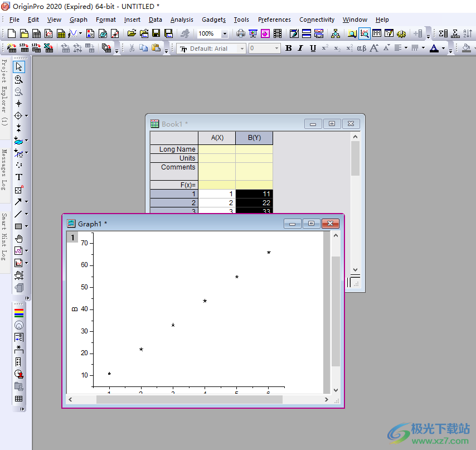This screenshot has height=450, width=476.
Task: Open the font color picker button
Action: tap(434, 49)
